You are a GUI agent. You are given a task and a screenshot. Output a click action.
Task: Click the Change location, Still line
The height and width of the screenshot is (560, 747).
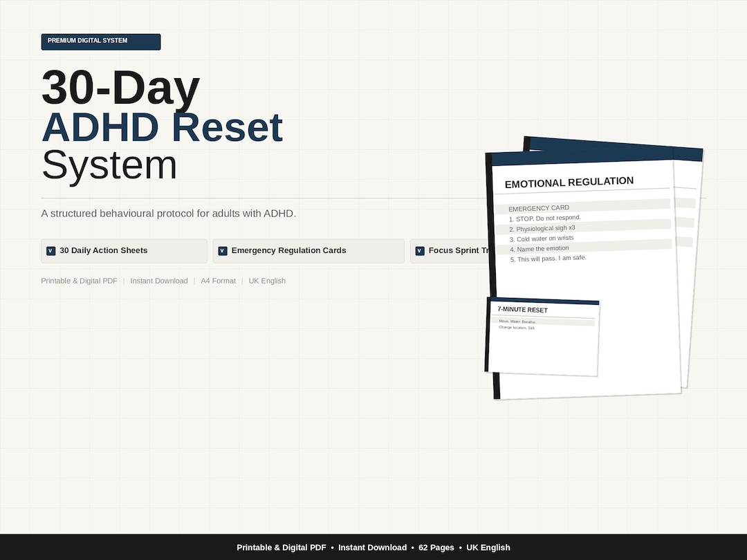click(517, 328)
